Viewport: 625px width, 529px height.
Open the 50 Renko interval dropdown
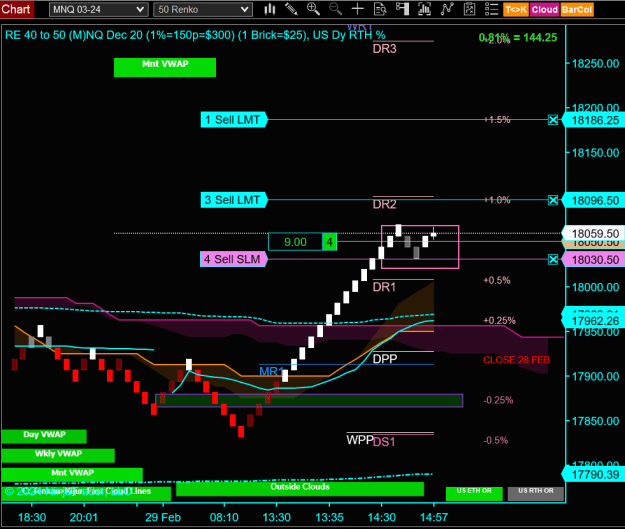coord(203,10)
